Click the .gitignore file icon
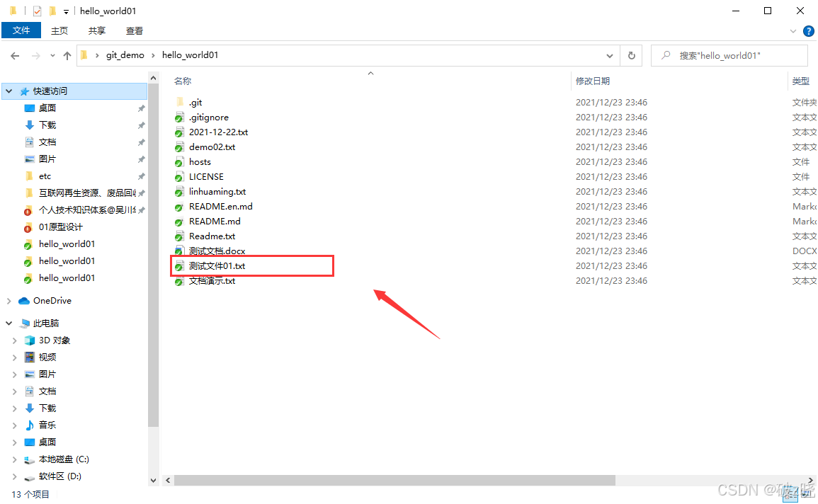Image resolution: width=818 pixels, height=504 pixels. click(x=179, y=118)
